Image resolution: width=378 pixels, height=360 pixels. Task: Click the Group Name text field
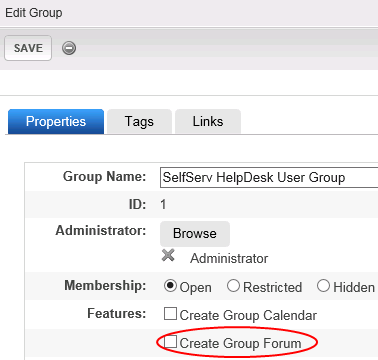(269, 178)
